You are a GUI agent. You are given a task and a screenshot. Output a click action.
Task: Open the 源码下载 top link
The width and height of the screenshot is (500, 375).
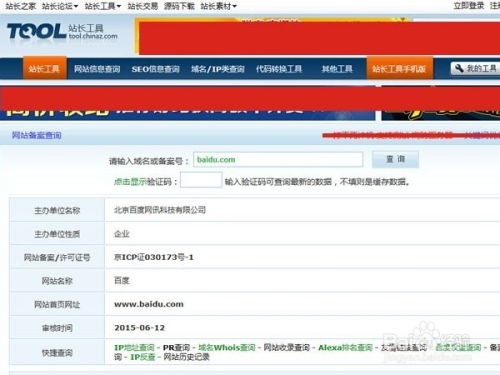[x=179, y=6]
